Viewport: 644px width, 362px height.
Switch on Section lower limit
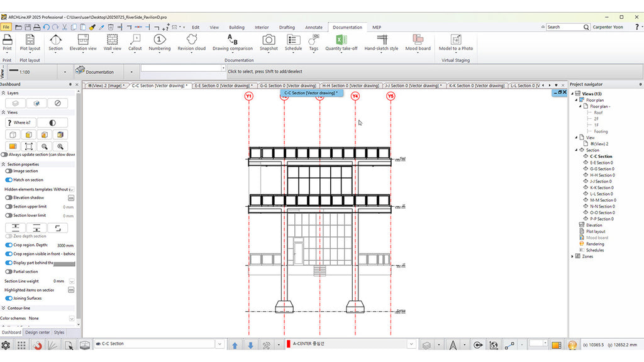[x=9, y=216]
